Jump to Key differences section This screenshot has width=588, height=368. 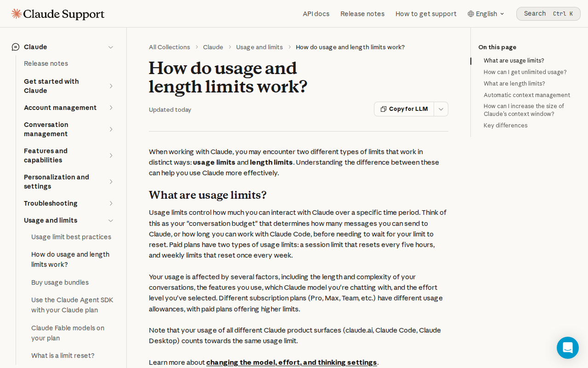(506, 126)
